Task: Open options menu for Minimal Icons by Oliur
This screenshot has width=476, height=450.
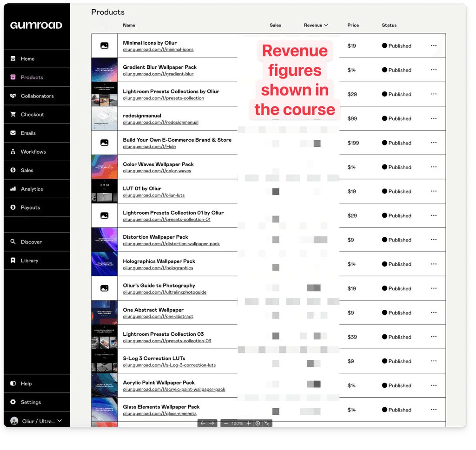Action: pyautogui.click(x=434, y=46)
